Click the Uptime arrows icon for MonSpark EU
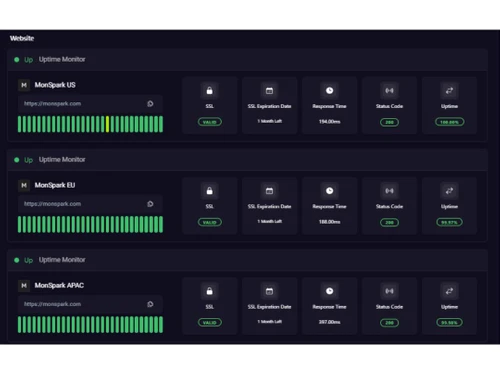Viewport: 500px width, 375px height. point(449,191)
